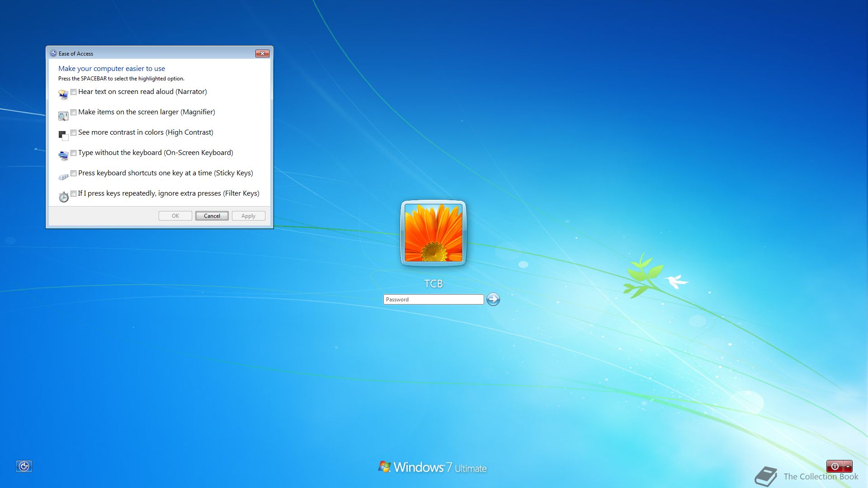Open shutdown options arrow next to power button
Viewport: 868px width, 488px height.
click(x=848, y=466)
